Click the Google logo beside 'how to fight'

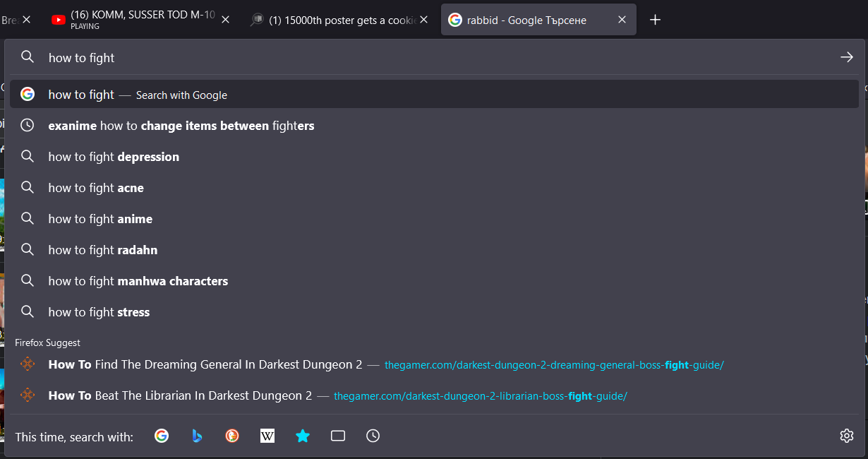coord(28,95)
